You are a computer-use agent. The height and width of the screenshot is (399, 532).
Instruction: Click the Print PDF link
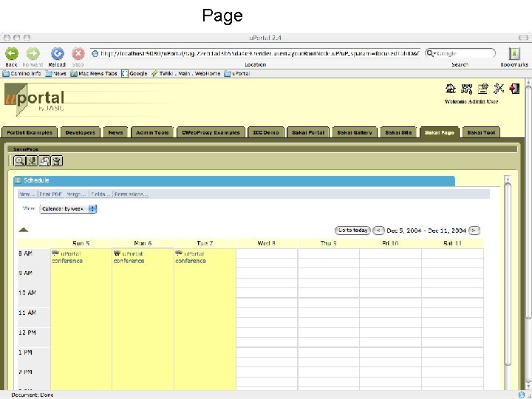50,194
